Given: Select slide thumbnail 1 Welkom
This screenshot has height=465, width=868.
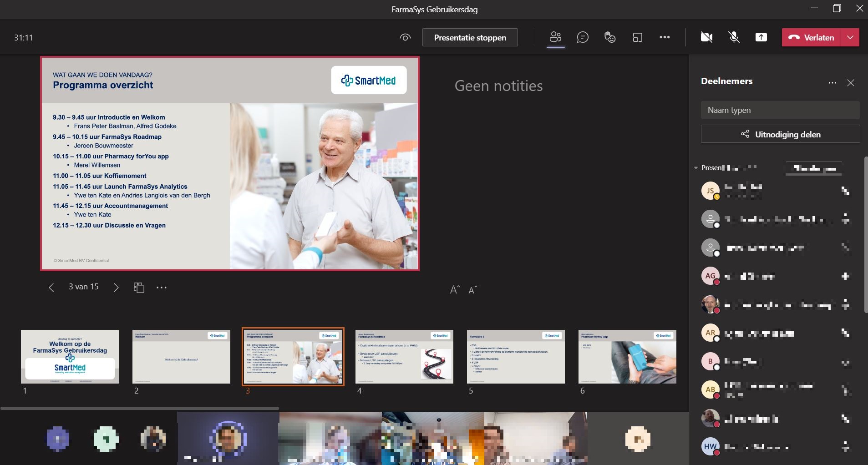Looking at the screenshot, I should point(70,357).
